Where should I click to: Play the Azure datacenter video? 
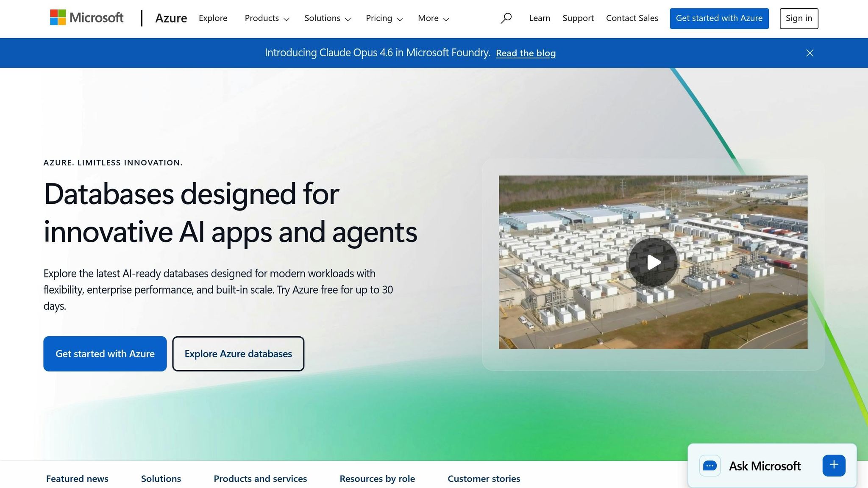tap(653, 262)
